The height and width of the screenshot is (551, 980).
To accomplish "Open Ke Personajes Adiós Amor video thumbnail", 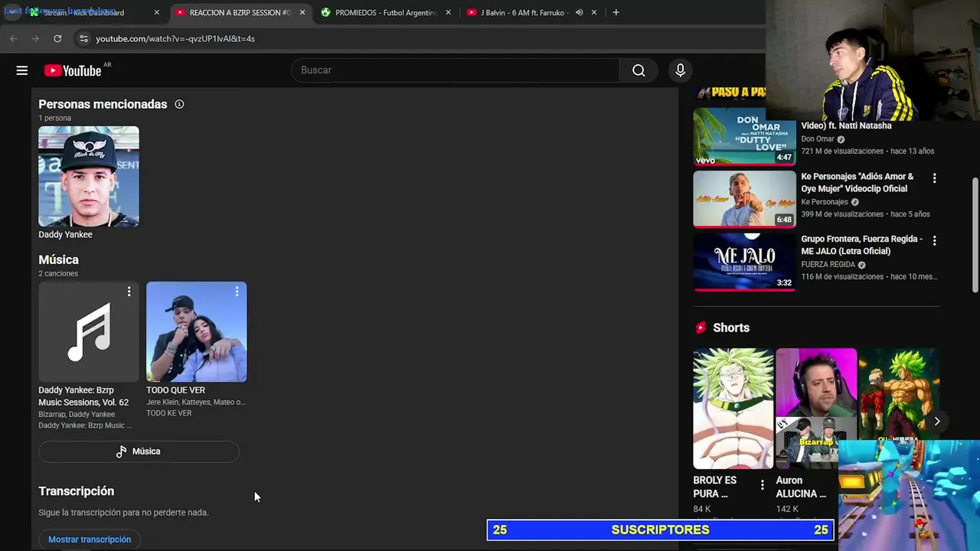I will [744, 199].
